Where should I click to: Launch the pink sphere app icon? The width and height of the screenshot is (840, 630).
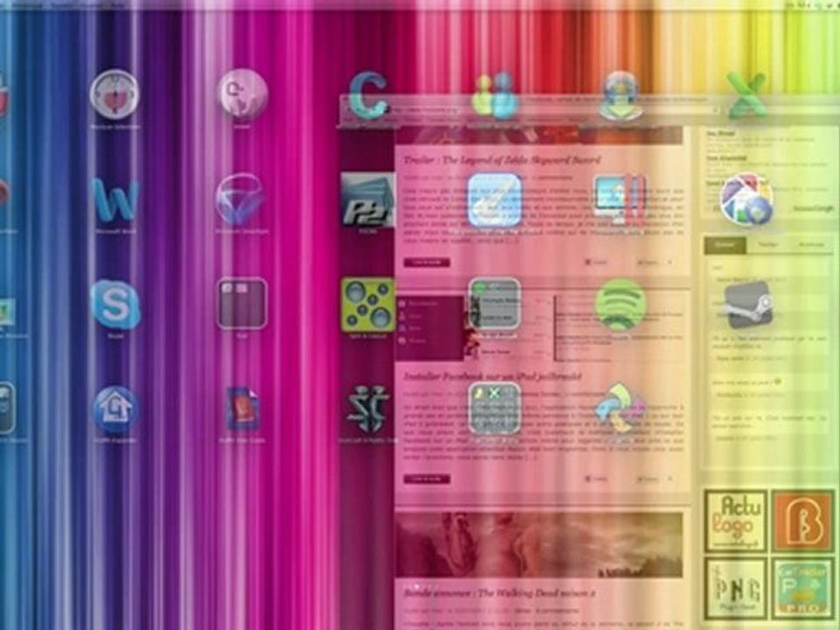[x=242, y=94]
